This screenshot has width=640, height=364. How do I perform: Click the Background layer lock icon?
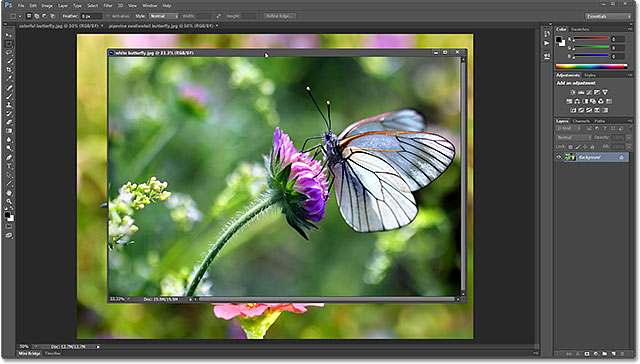(x=622, y=157)
